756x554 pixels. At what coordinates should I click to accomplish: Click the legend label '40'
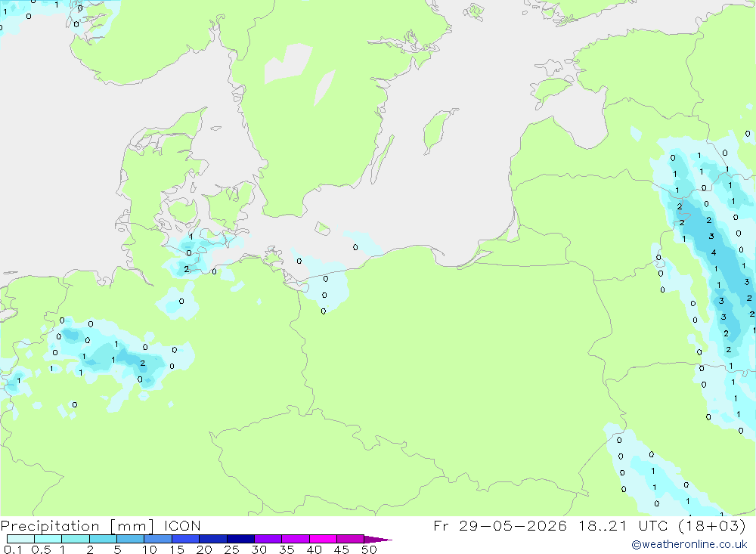(x=314, y=549)
